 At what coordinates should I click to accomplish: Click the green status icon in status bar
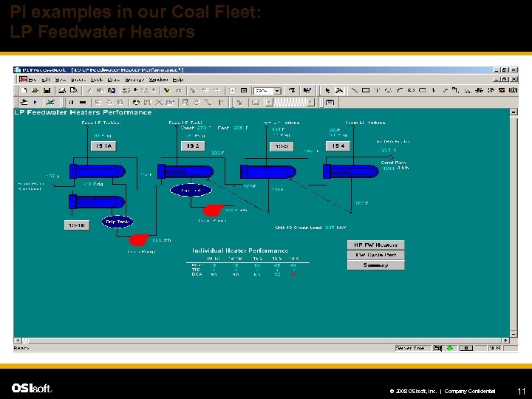(x=450, y=348)
